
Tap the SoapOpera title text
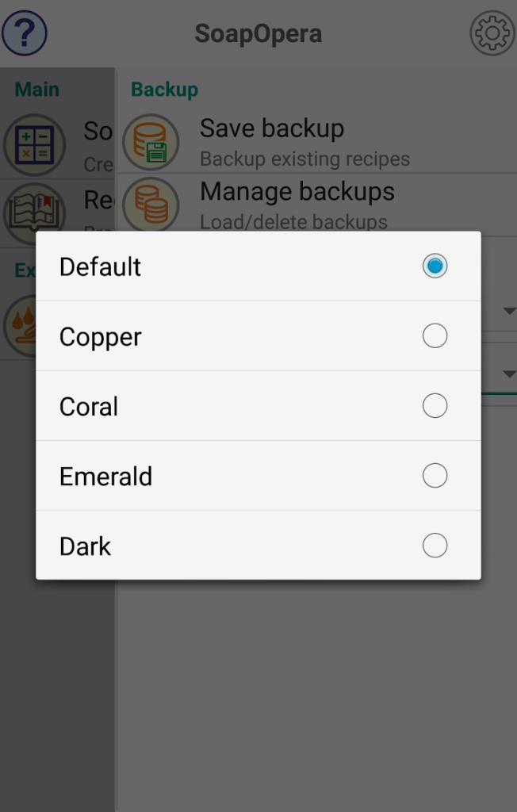[x=258, y=34]
